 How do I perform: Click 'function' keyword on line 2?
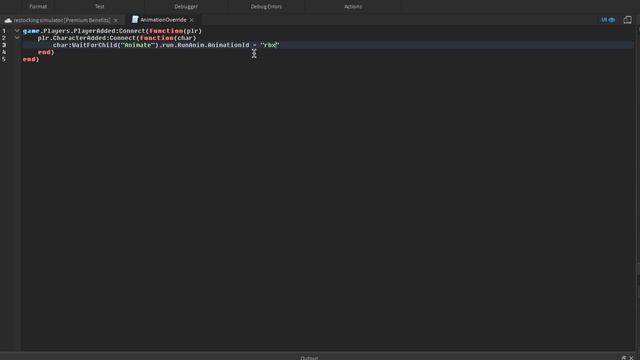(x=156, y=38)
